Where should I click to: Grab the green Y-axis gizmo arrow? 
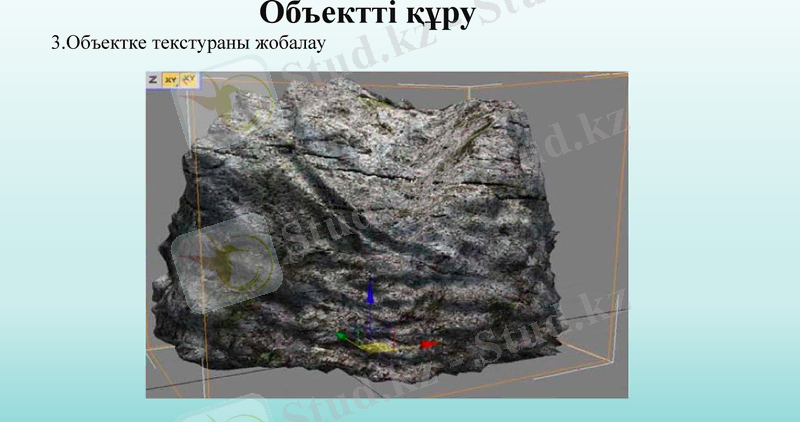coord(343,336)
